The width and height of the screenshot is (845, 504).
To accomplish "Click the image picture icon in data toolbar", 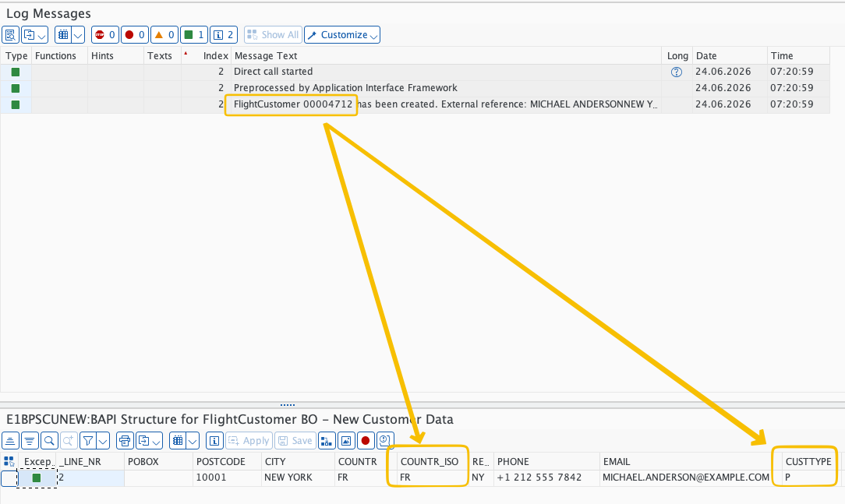I will coord(346,440).
